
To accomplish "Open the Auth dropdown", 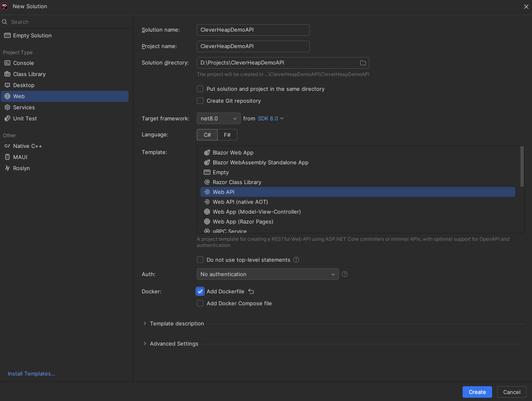I will pos(267,274).
